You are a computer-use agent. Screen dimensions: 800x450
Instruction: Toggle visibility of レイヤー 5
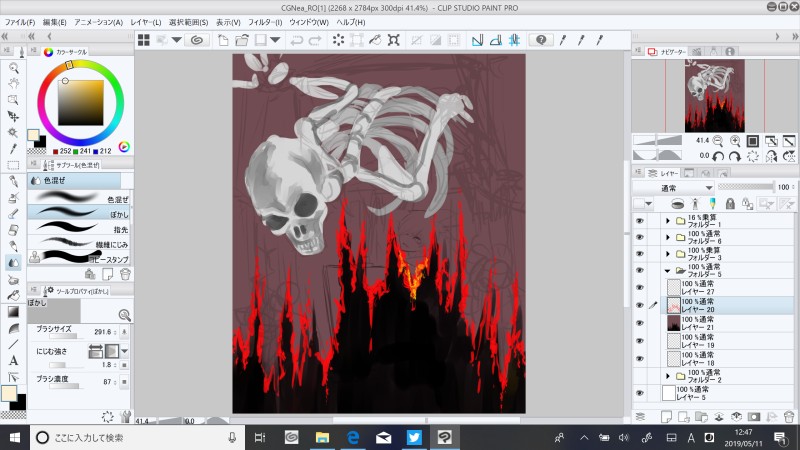640,393
